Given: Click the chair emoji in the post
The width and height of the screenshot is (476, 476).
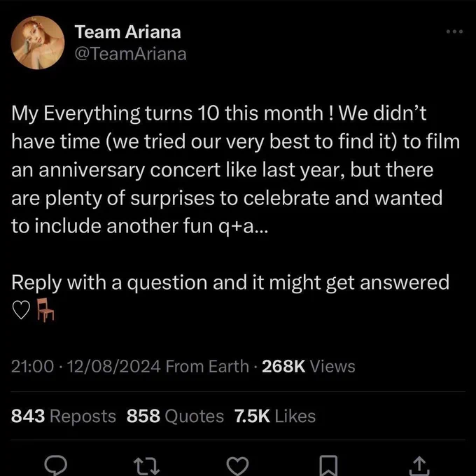Looking at the screenshot, I should (x=45, y=310).
